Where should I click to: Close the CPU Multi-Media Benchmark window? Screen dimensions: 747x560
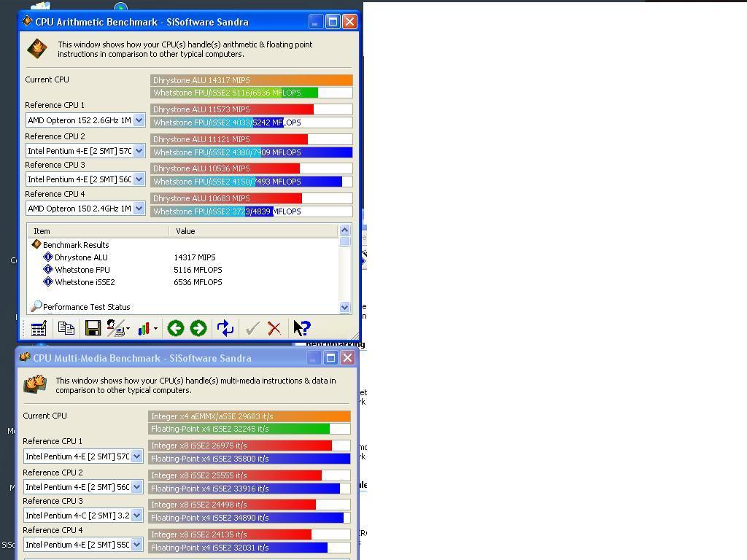click(x=348, y=357)
